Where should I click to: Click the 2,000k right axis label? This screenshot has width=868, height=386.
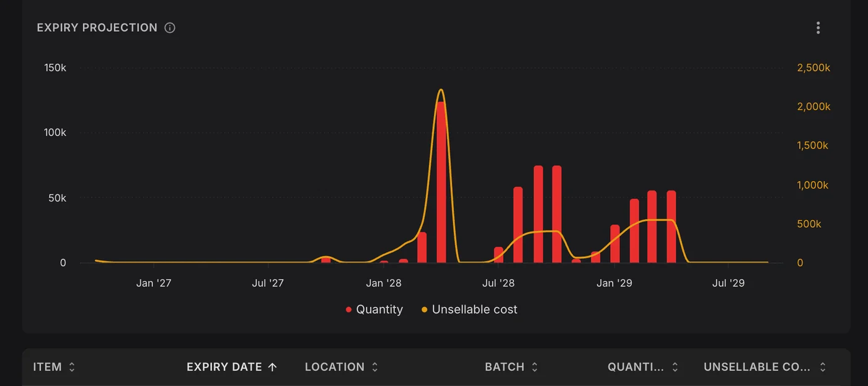(813, 107)
